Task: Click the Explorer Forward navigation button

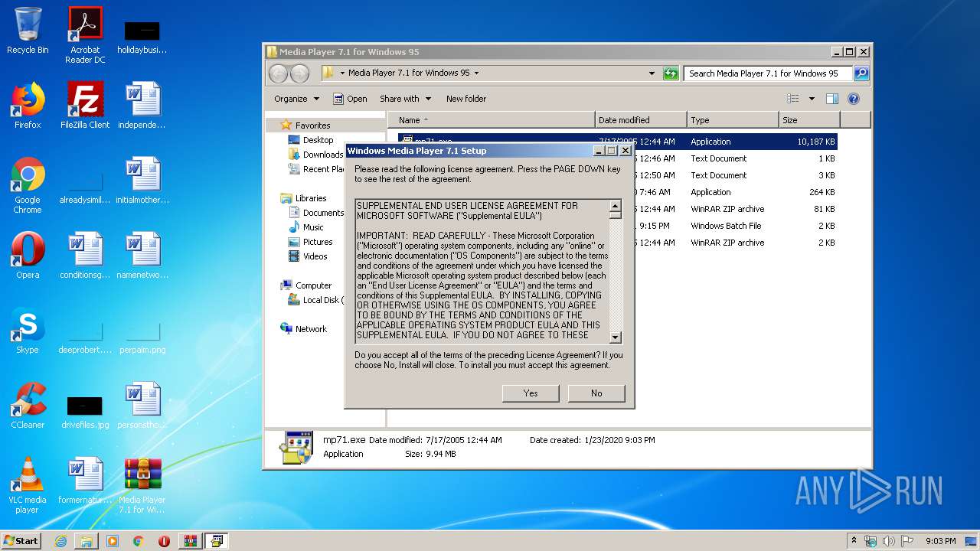Action: pyautogui.click(x=299, y=73)
